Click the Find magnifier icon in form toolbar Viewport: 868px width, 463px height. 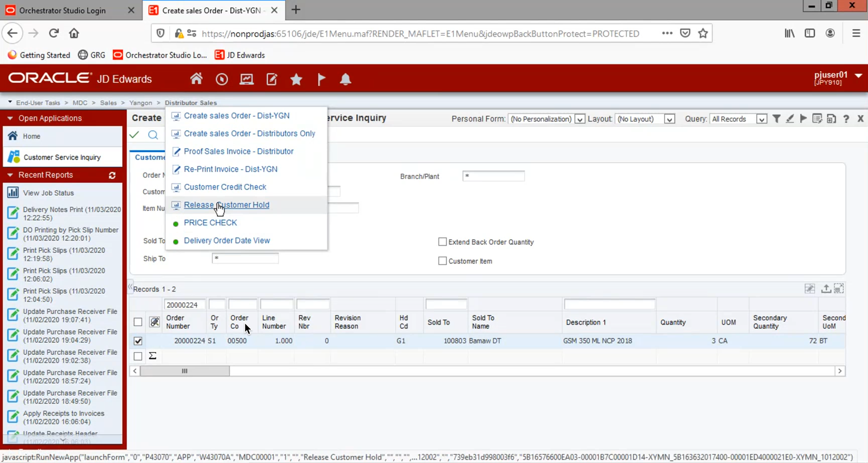point(153,135)
